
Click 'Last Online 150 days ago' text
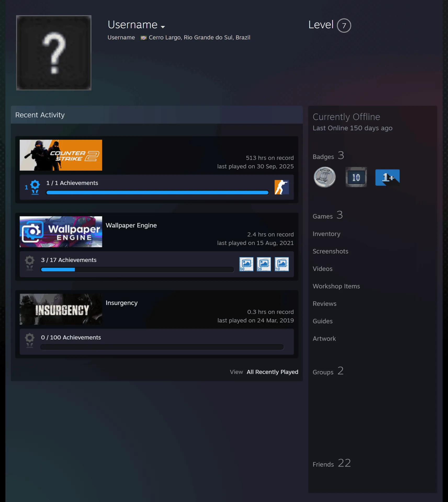pyautogui.click(x=352, y=128)
